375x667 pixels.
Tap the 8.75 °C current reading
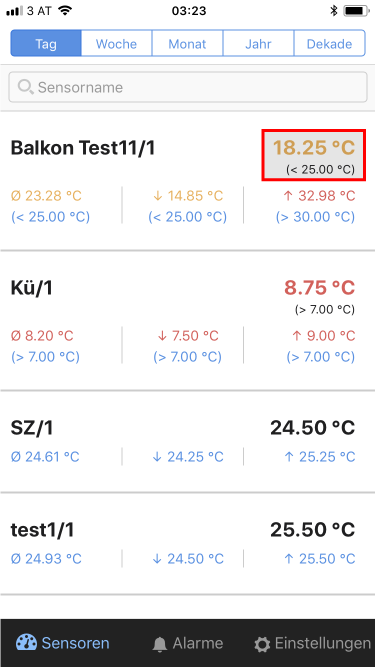click(319, 288)
